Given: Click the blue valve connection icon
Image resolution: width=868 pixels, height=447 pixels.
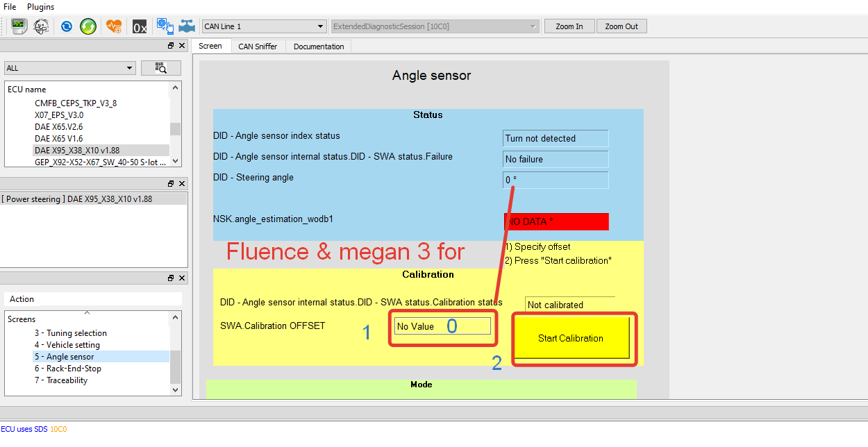Looking at the screenshot, I should click(x=187, y=26).
